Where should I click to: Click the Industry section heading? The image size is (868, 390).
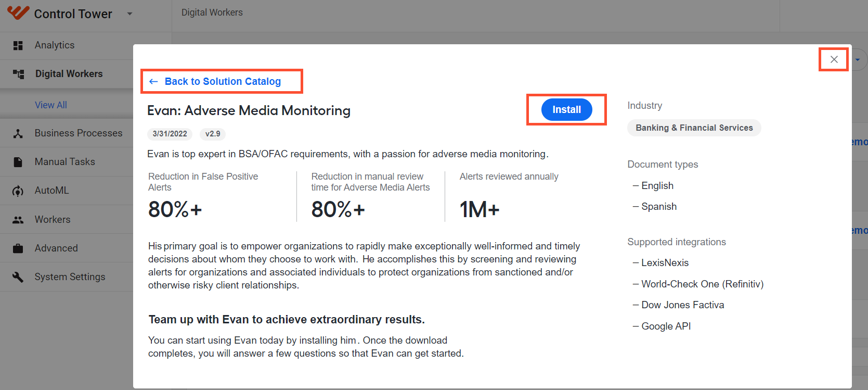click(x=645, y=106)
